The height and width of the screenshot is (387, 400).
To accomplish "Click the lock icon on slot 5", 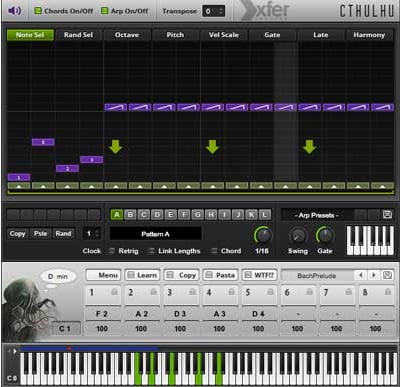I will [x=270, y=292].
